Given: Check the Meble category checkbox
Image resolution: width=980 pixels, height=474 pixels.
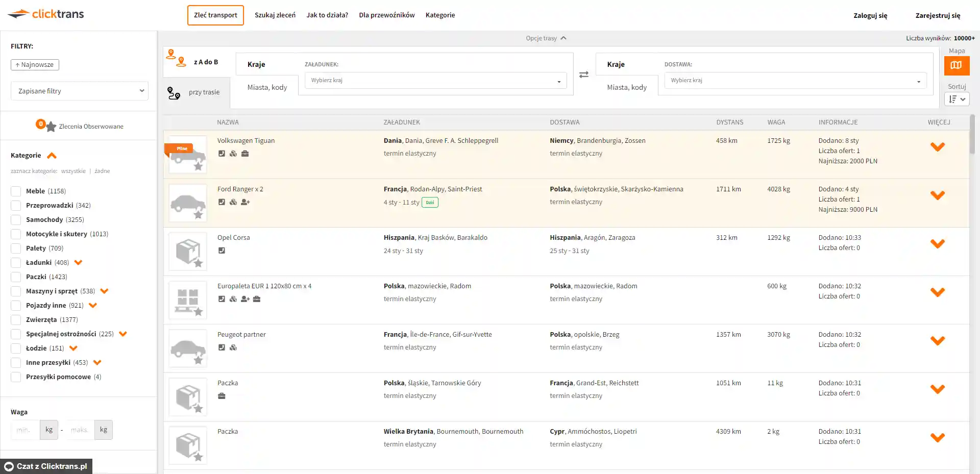Looking at the screenshot, I should (16, 191).
